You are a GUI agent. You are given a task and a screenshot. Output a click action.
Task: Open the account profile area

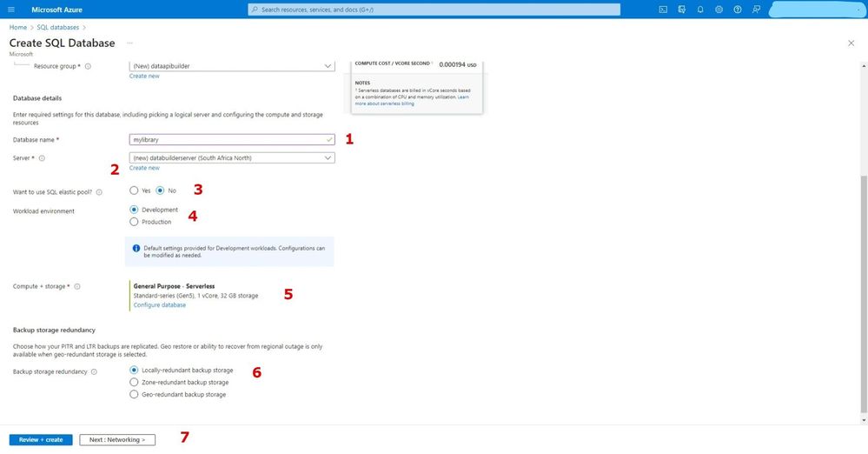coord(816,10)
